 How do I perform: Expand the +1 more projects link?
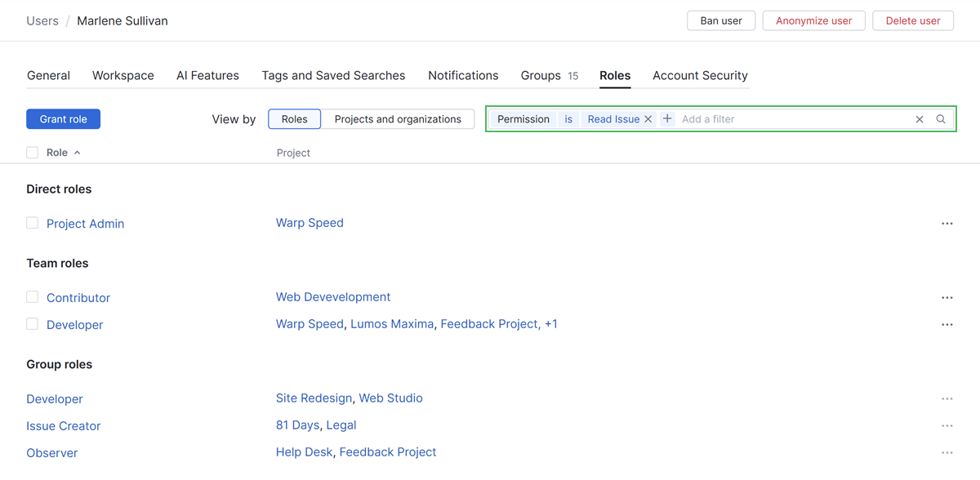coord(551,324)
